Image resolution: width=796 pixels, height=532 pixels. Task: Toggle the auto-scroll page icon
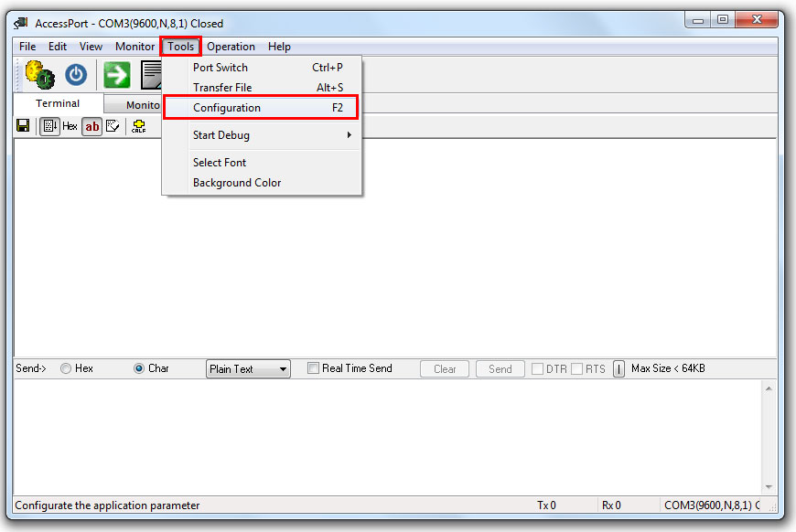49,126
